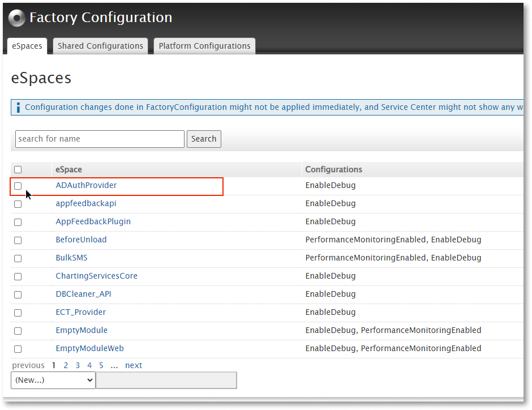Open the DBCleaner_API eSpace

83,294
